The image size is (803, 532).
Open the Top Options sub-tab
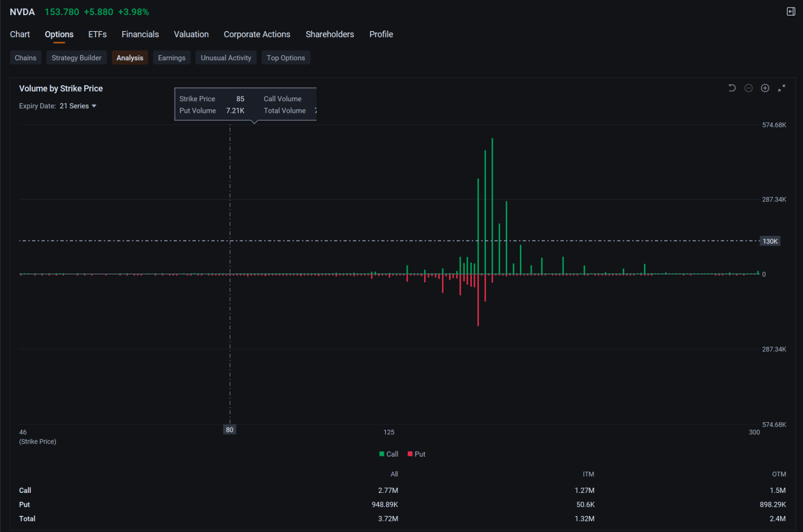(286, 58)
